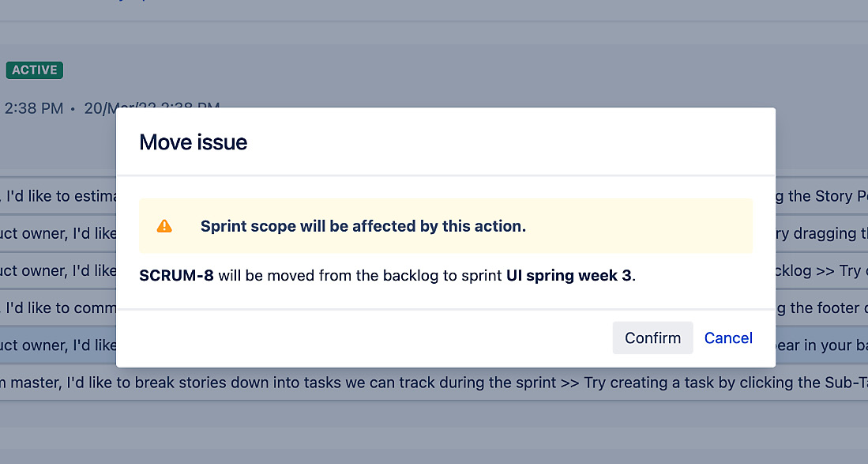Confirm moving SCRUM-8 to the sprint
Viewport: 868px width, 464px height.
652,338
